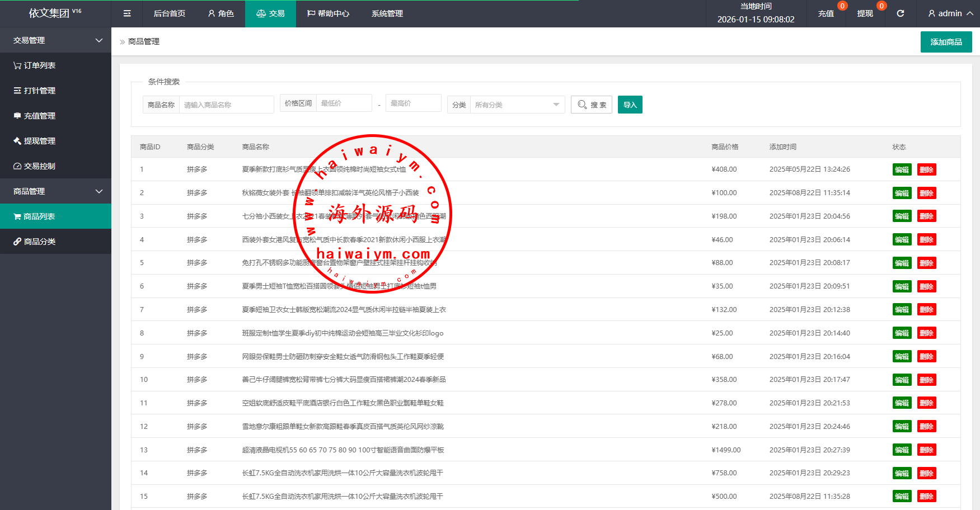This screenshot has height=510, width=980.
Task: Expand the admin user menu
Action: [x=950, y=13]
